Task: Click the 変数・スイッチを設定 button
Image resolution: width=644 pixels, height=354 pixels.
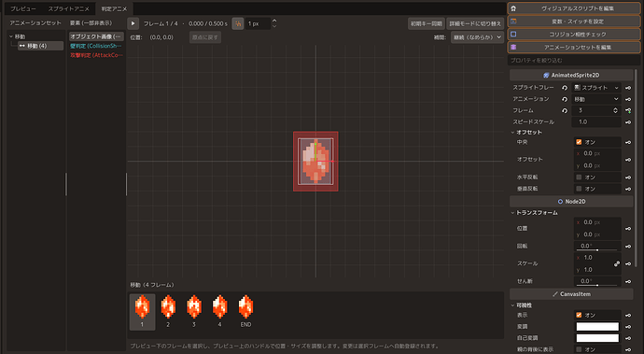Action: pos(574,21)
